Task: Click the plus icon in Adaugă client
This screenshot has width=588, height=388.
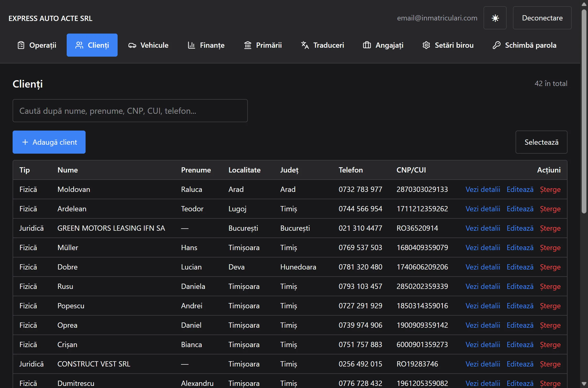Action: tap(25, 142)
